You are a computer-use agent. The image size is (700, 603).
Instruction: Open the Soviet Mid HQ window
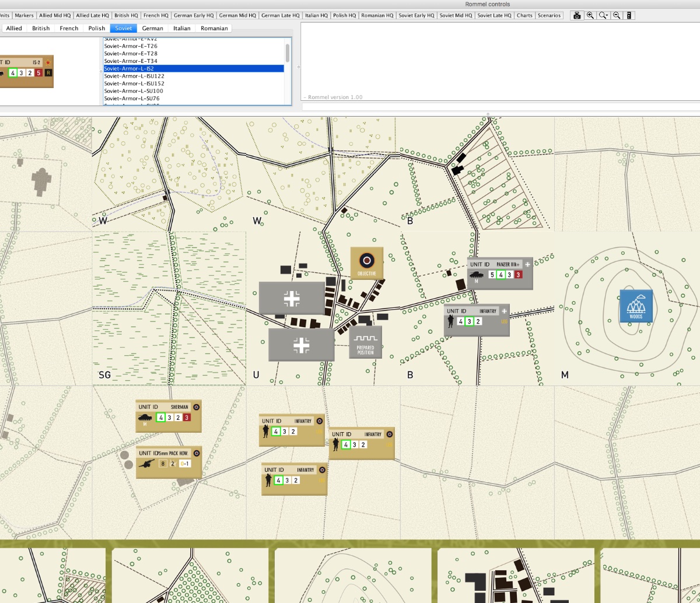pyautogui.click(x=456, y=16)
